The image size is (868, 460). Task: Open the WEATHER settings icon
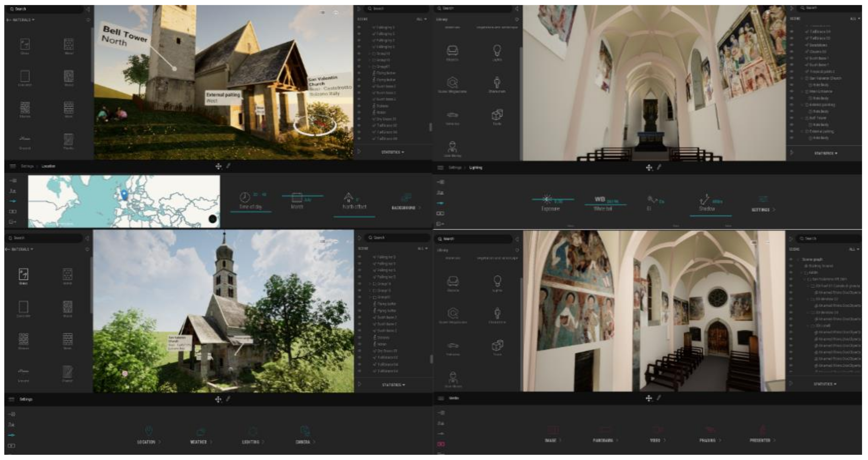tap(201, 431)
